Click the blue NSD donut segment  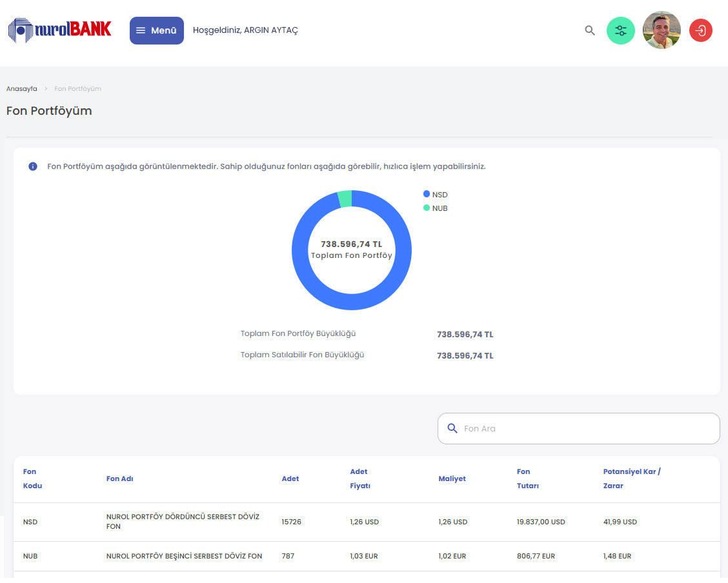click(352, 301)
